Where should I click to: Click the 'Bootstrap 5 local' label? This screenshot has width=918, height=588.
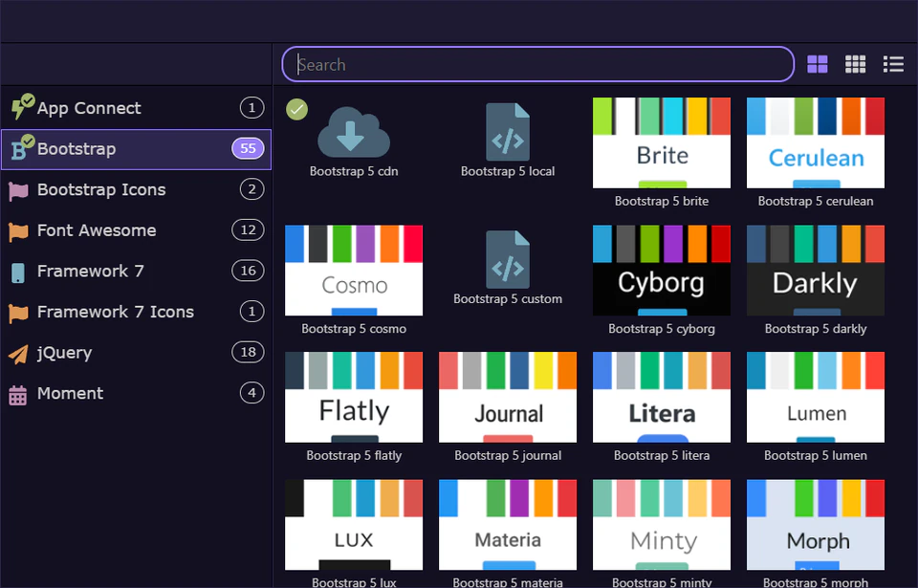click(x=508, y=171)
